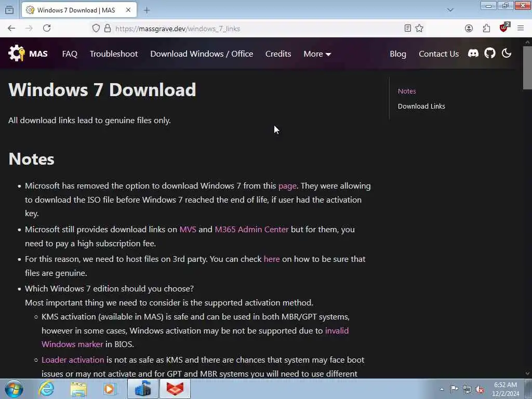Open Windows Media Player from taskbar
Image resolution: width=532 pixels, height=399 pixels.
click(109, 389)
